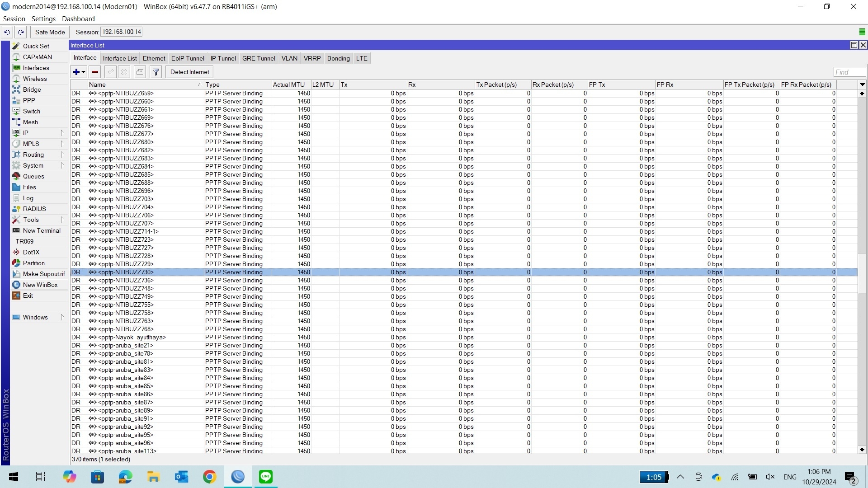
Task: Click inside the Find search field
Action: pyautogui.click(x=849, y=72)
